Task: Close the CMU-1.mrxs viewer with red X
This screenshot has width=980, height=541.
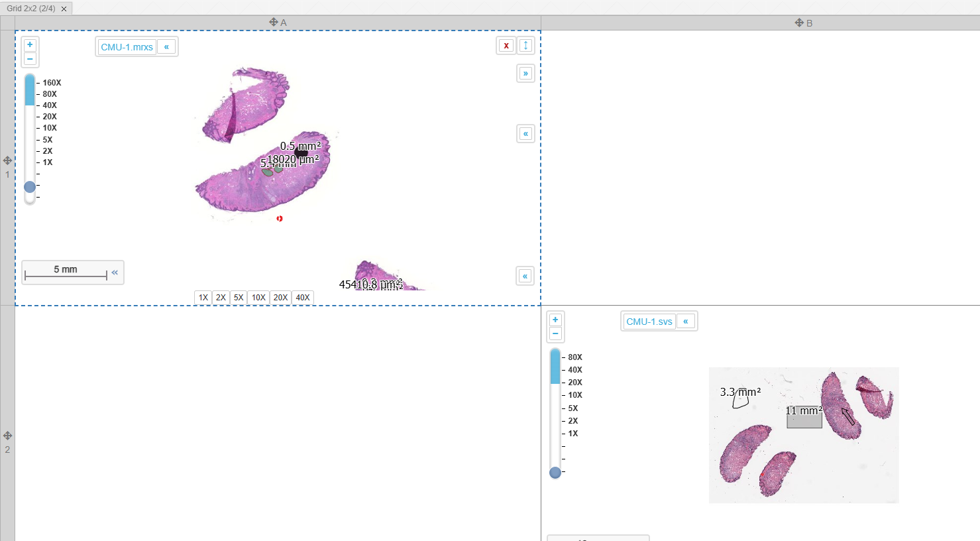Action: tap(506, 46)
